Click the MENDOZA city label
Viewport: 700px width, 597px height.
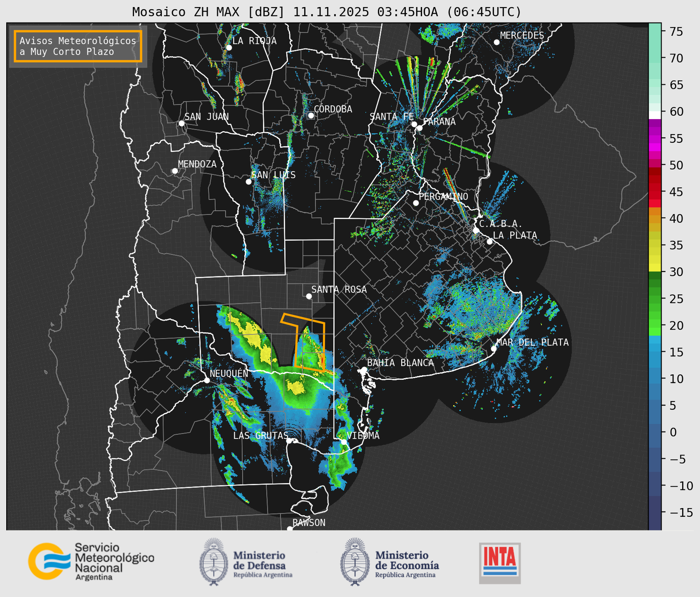pyautogui.click(x=197, y=164)
